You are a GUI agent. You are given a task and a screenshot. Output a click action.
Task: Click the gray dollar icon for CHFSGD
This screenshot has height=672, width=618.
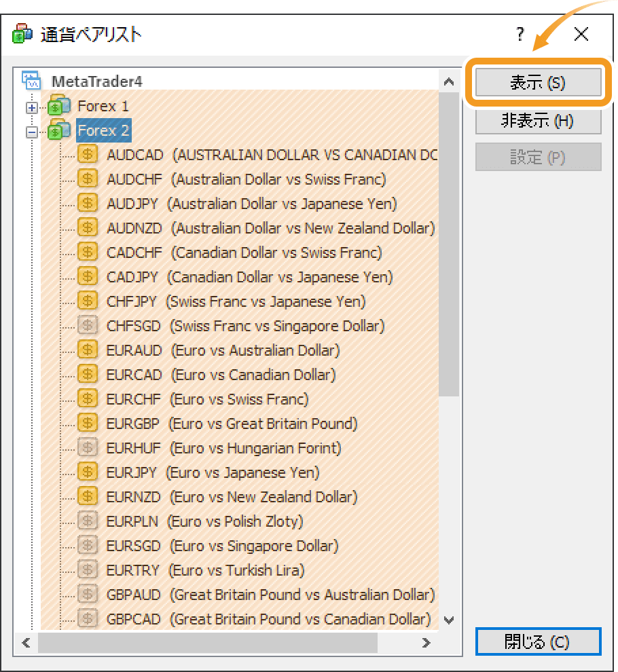(88, 325)
